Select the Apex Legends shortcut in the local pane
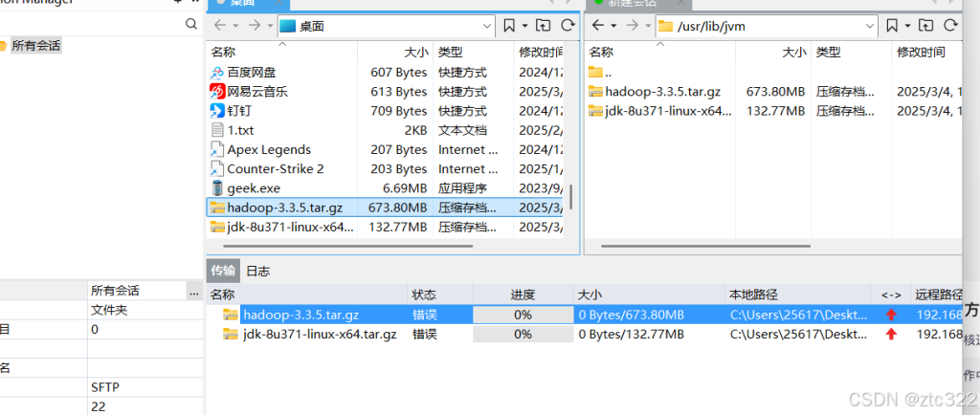This screenshot has width=980, height=415. pyautogui.click(x=269, y=150)
